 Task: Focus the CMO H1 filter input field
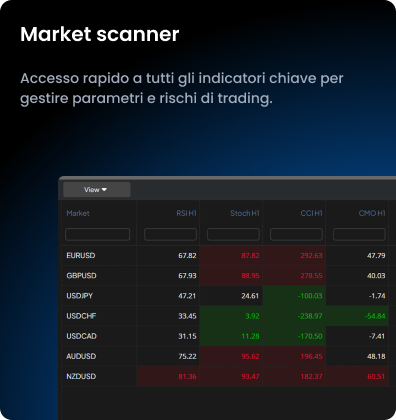[359, 234]
